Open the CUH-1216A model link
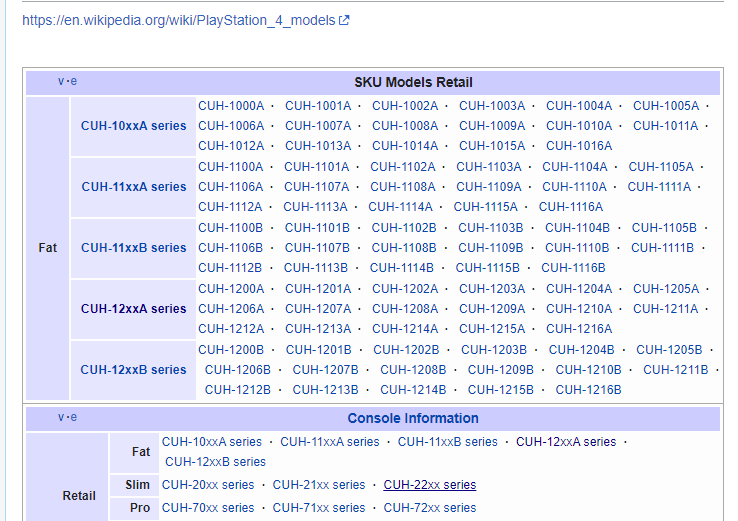Screen dimensions: 738x521 coord(579,329)
